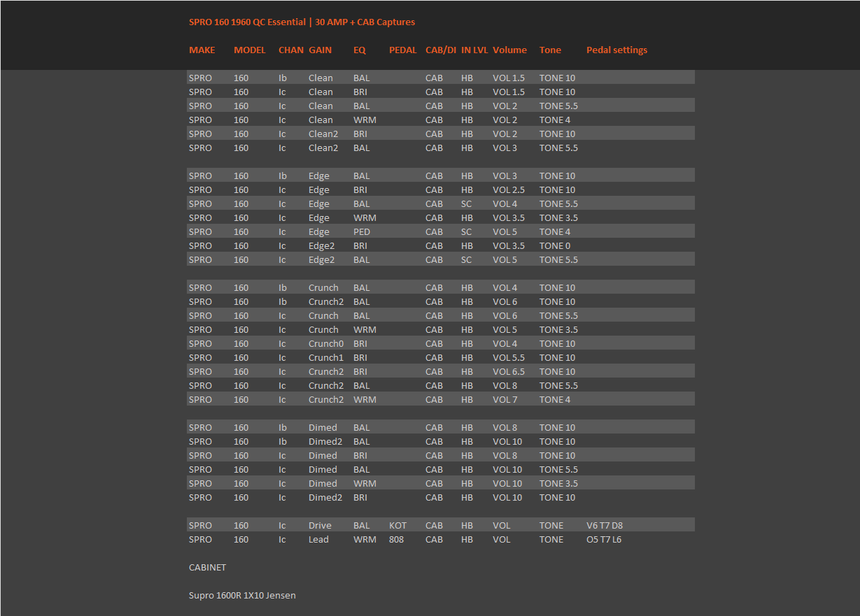Click the CABINET heading

(x=207, y=568)
